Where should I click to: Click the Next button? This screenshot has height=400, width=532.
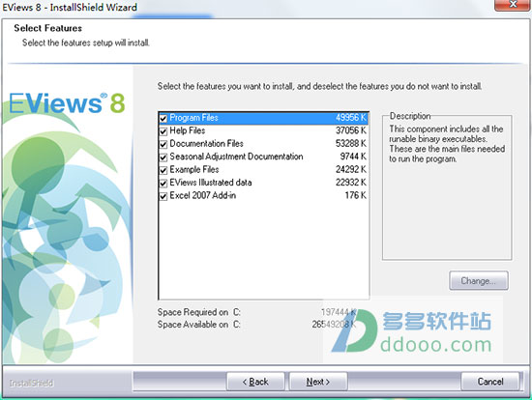(318, 382)
